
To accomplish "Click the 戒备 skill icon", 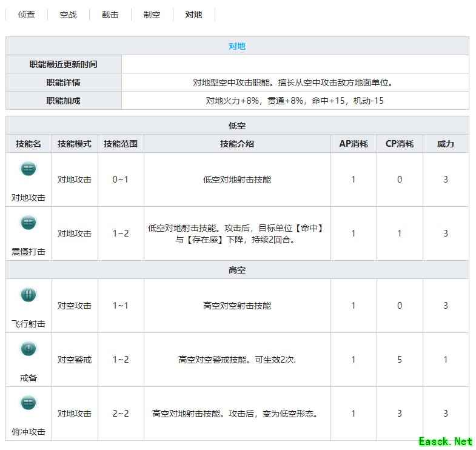I will pyautogui.click(x=28, y=349).
